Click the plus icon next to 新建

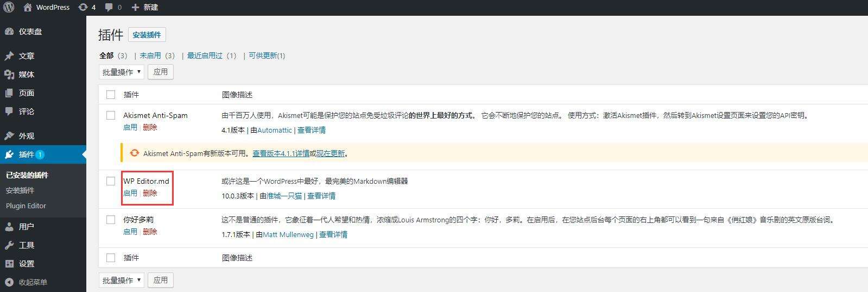(x=135, y=7)
